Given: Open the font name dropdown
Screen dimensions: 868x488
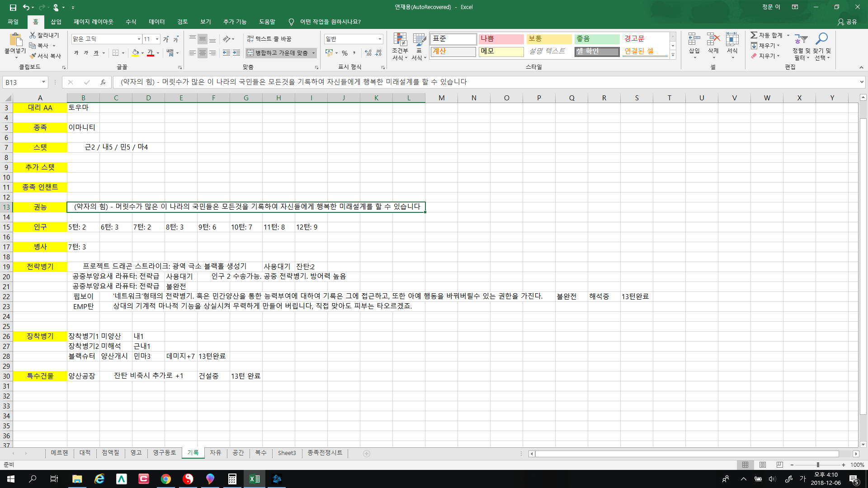Looking at the screenshot, I should (x=139, y=39).
